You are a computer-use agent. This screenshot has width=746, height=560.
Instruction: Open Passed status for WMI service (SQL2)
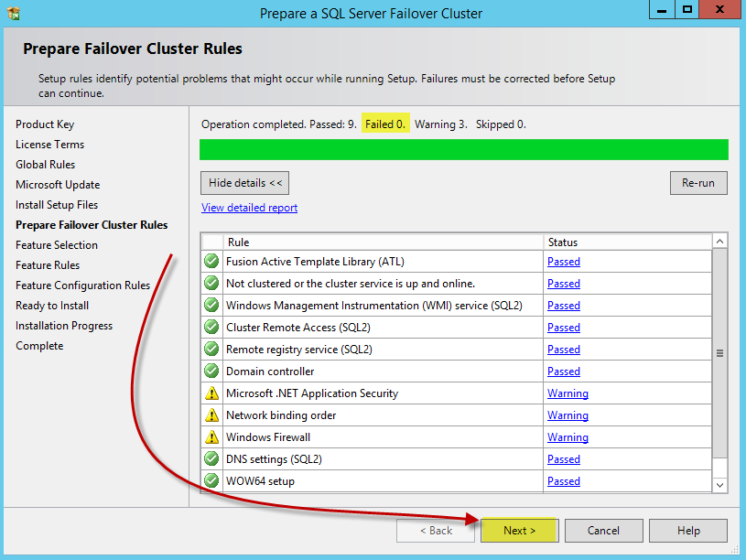coord(563,306)
